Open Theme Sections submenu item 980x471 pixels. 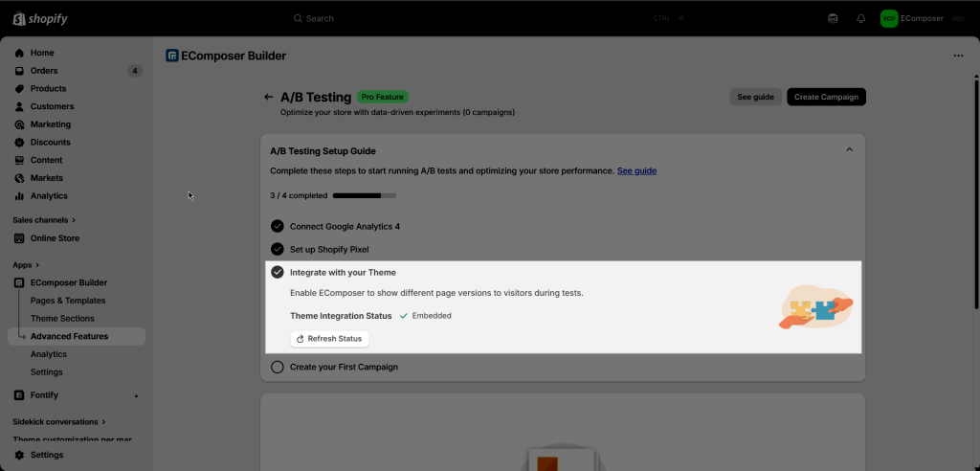(62, 319)
